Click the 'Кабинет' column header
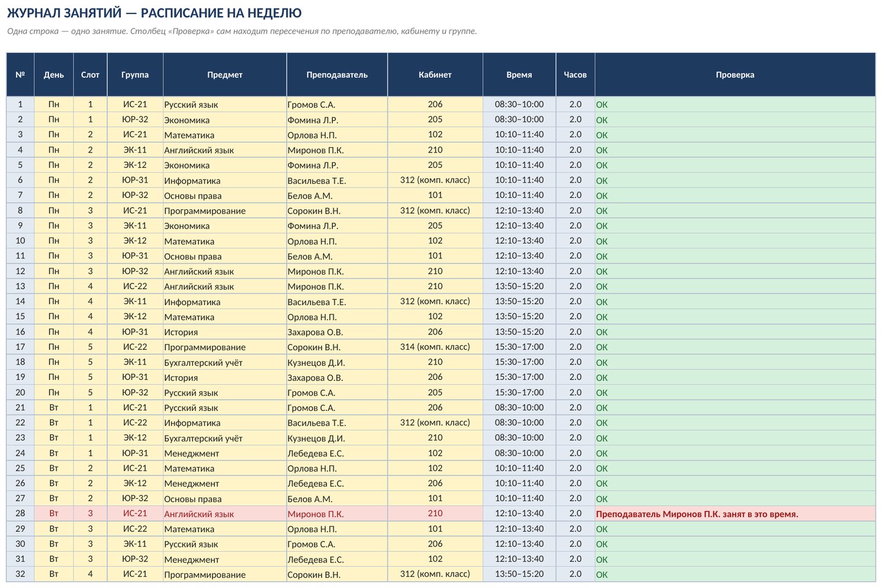 click(435, 75)
